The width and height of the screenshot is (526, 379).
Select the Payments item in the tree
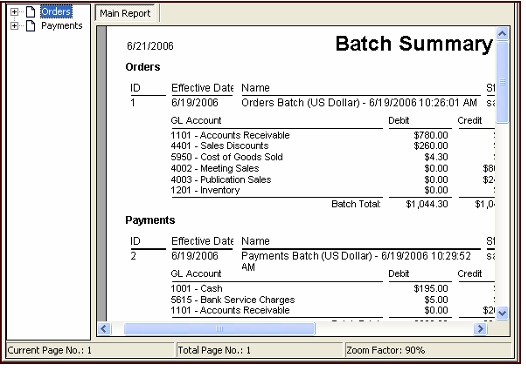62,26
